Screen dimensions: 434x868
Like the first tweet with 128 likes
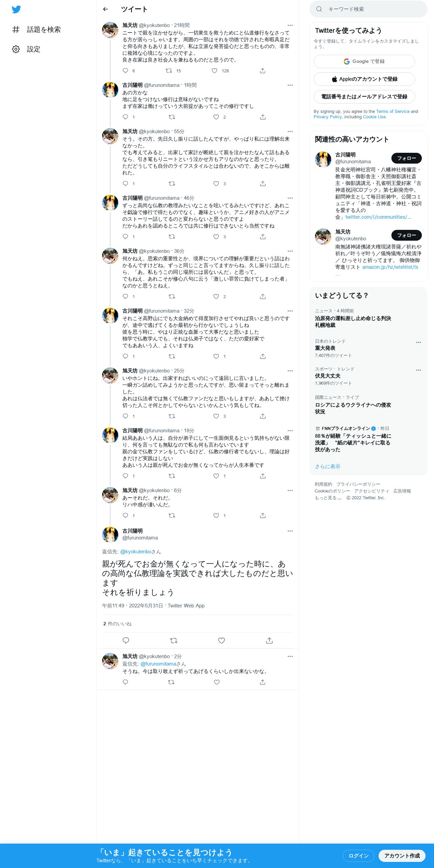coord(214,71)
